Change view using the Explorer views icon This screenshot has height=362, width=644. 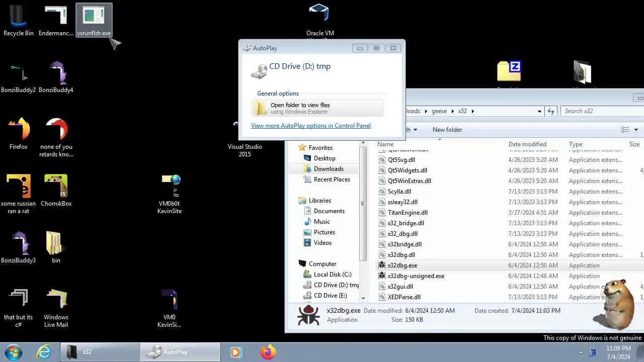625,130
